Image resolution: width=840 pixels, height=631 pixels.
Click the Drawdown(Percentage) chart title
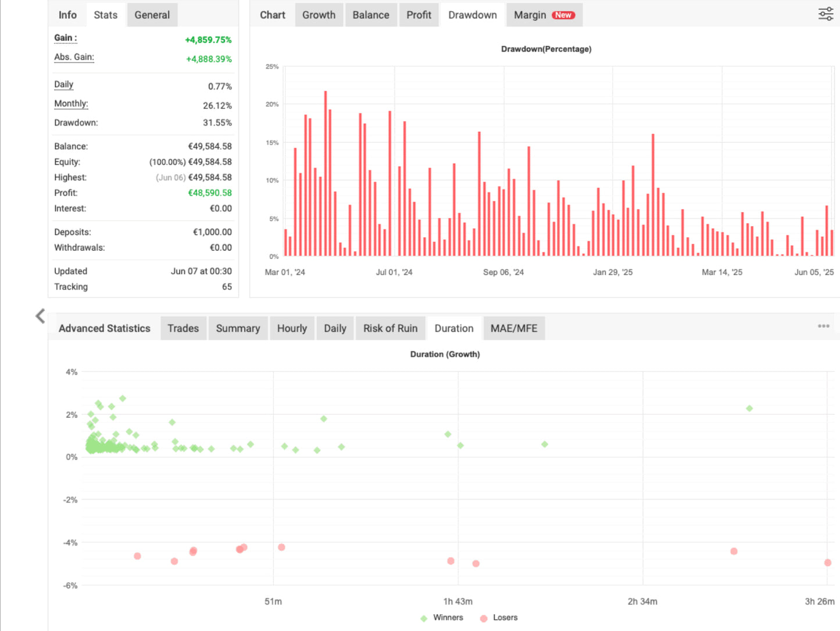[x=546, y=49]
